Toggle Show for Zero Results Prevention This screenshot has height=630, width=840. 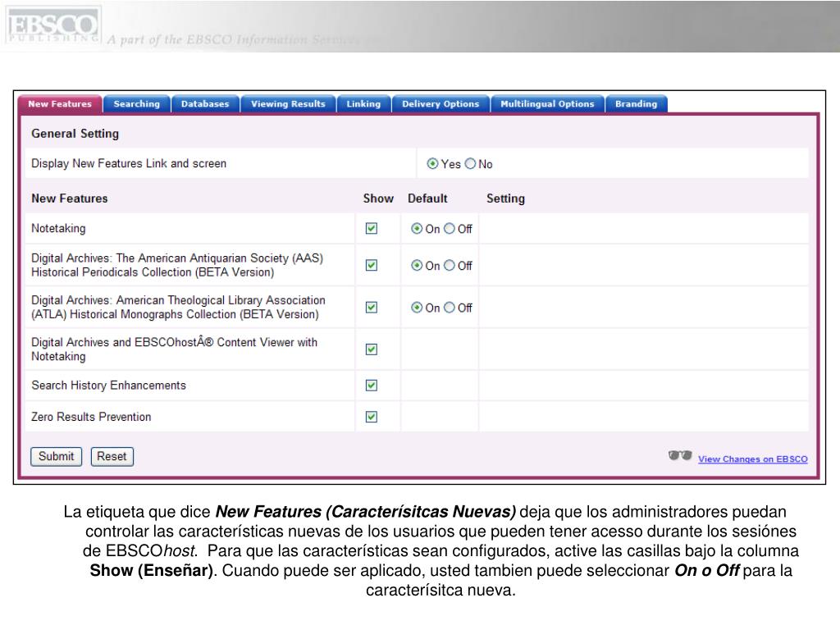point(372,417)
